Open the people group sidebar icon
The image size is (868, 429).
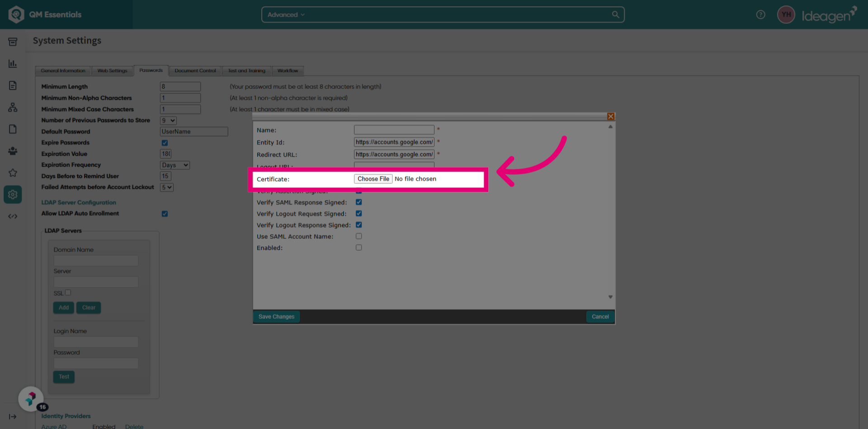click(13, 151)
